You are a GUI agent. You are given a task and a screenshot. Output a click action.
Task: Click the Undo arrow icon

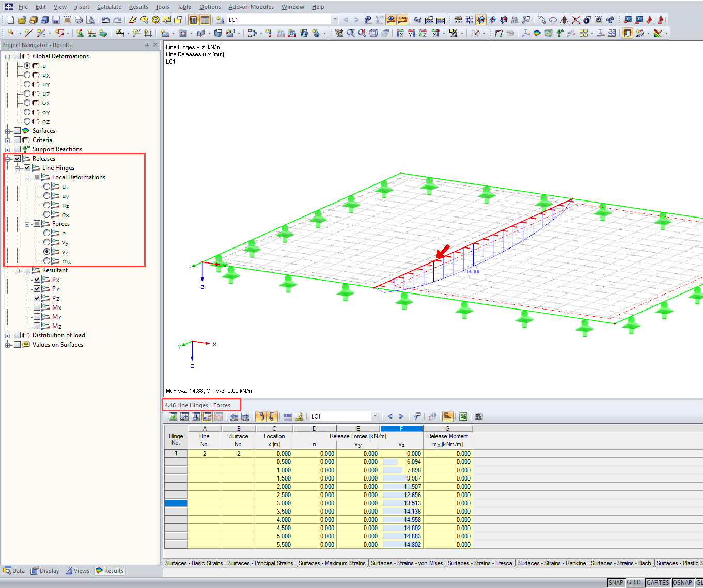click(106, 20)
